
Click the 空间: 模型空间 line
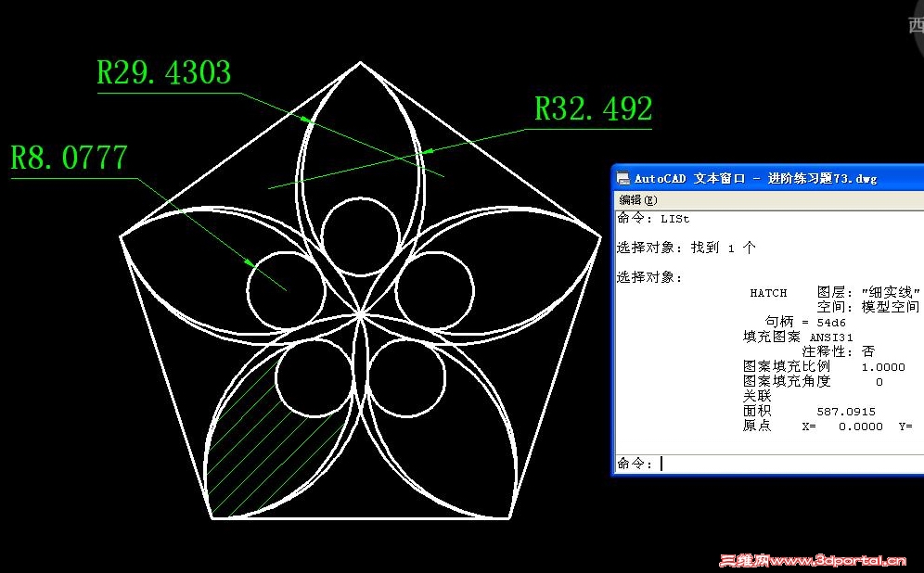pyautogui.click(x=868, y=307)
